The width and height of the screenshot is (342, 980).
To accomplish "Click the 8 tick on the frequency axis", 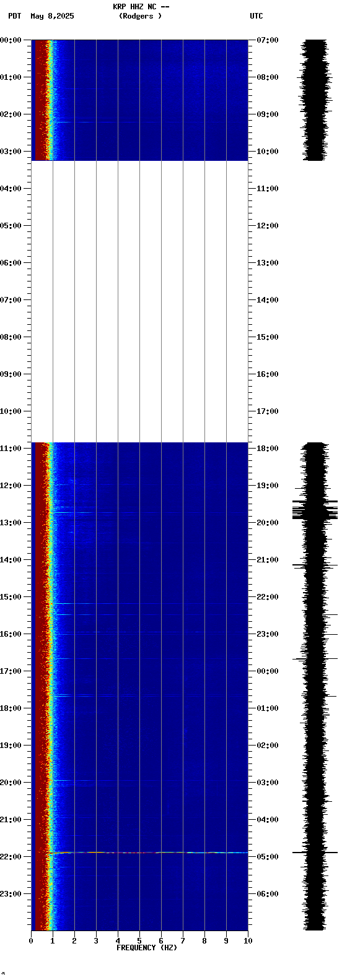I will tap(204, 941).
